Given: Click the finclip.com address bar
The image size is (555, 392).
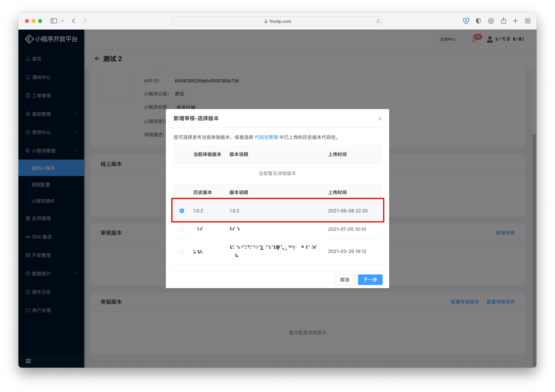Looking at the screenshot, I should (277, 21).
